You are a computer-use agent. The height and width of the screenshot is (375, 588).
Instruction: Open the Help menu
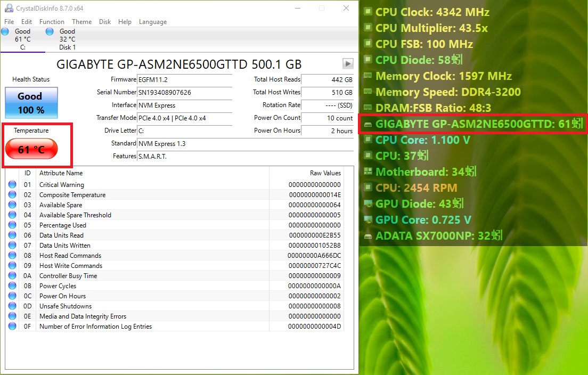click(125, 22)
